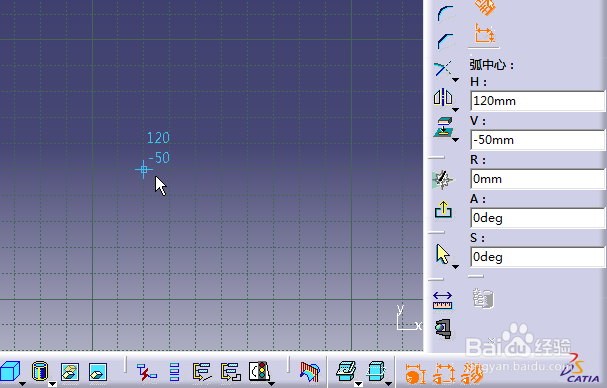This screenshot has width=607, height=388.
Task: Expand the blue cube view mode flyout
Action: 23,384
